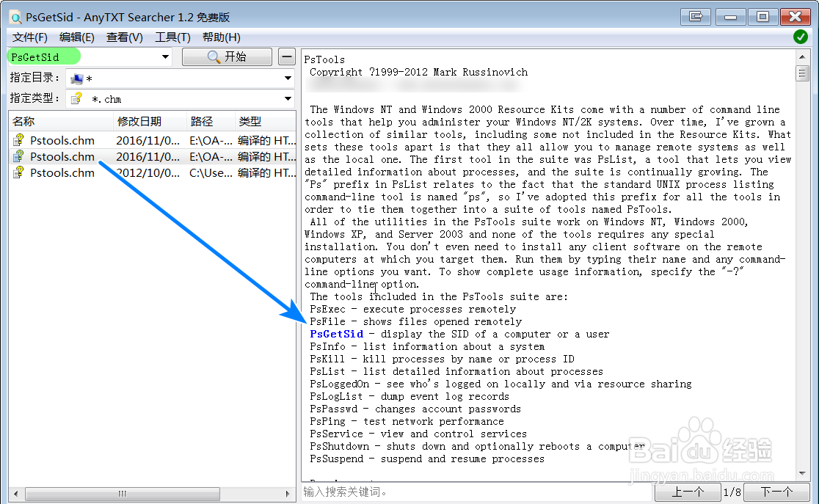
Task: Start search with the 开始 button
Action: [227, 57]
